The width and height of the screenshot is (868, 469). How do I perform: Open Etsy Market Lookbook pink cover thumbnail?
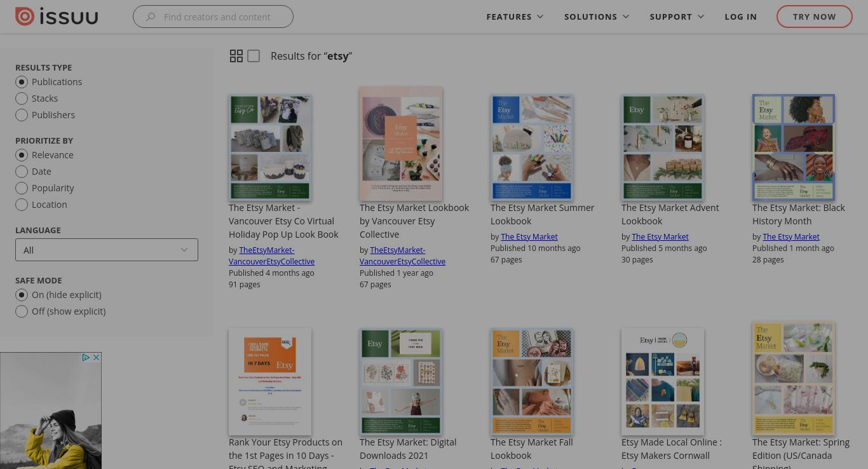point(401,144)
